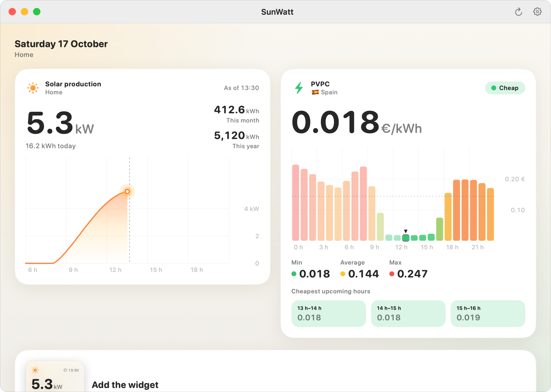Viewport: 551px width, 392px height.
Task: Click the 'PVPC' card title
Action: tap(320, 84)
